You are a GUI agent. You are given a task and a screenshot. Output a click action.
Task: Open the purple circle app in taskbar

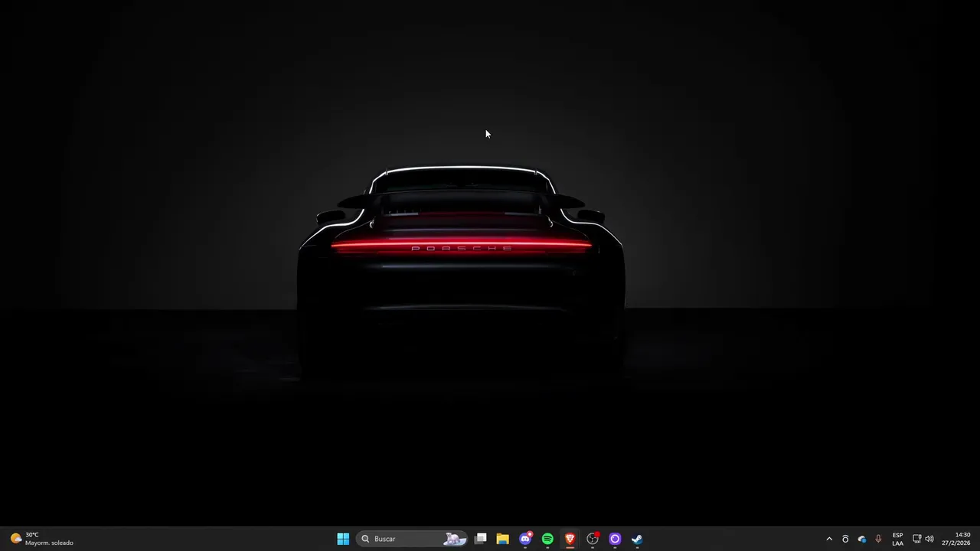[x=615, y=539]
